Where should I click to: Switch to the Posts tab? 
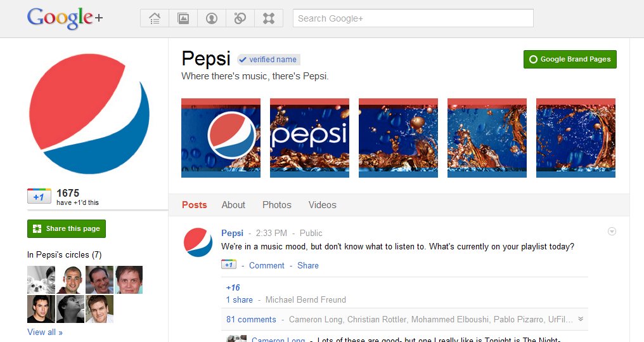194,205
